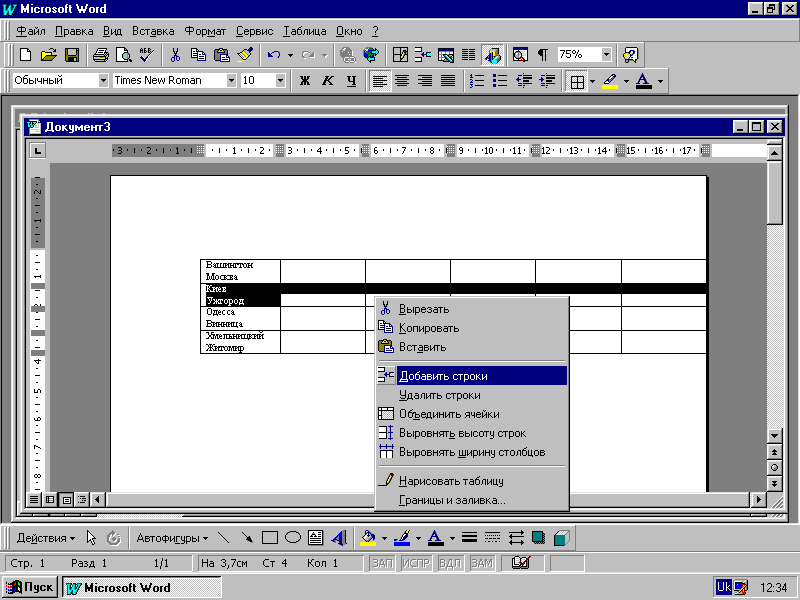This screenshot has width=800, height=600.
Task: Create a new document with the blank page icon
Action: (25, 55)
